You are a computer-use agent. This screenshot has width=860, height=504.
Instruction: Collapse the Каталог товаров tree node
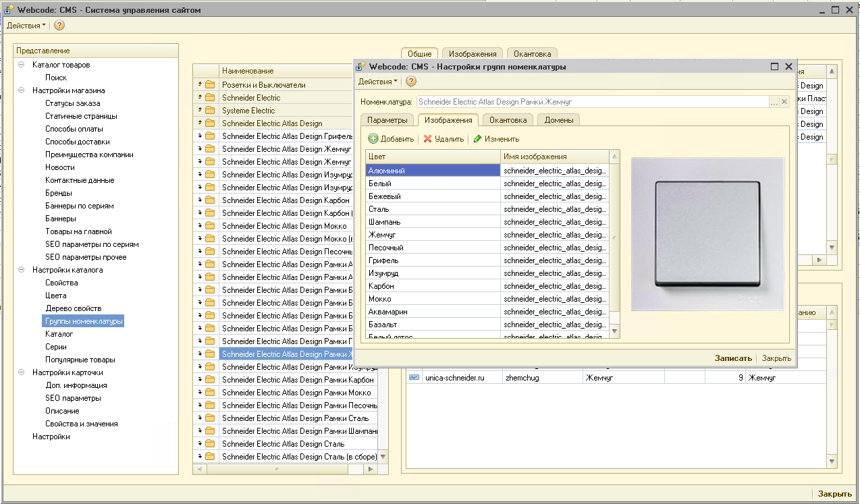point(22,65)
